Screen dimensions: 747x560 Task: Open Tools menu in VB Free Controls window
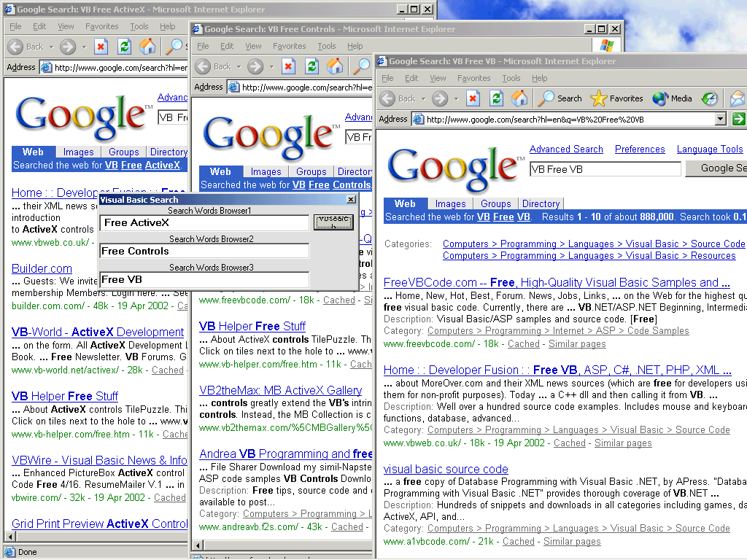[326, 46]
